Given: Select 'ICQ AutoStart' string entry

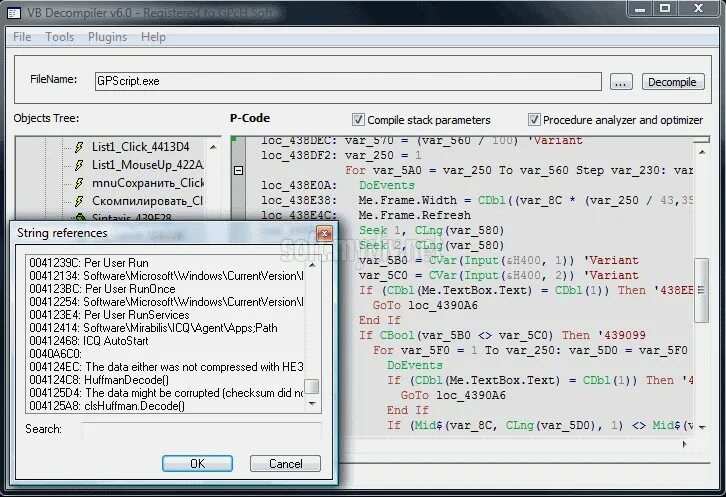Looking at the screenshot, I should [166, 341].
